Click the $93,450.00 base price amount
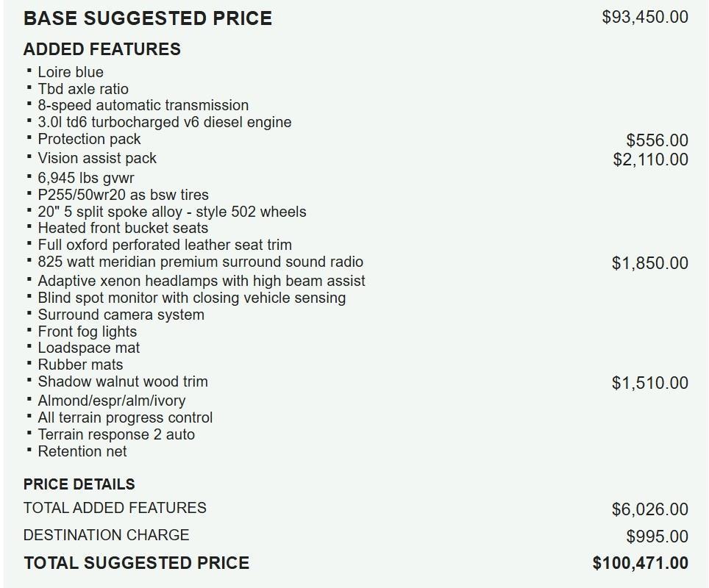This screenshot has height=588, width=709. tap(644, 17)
